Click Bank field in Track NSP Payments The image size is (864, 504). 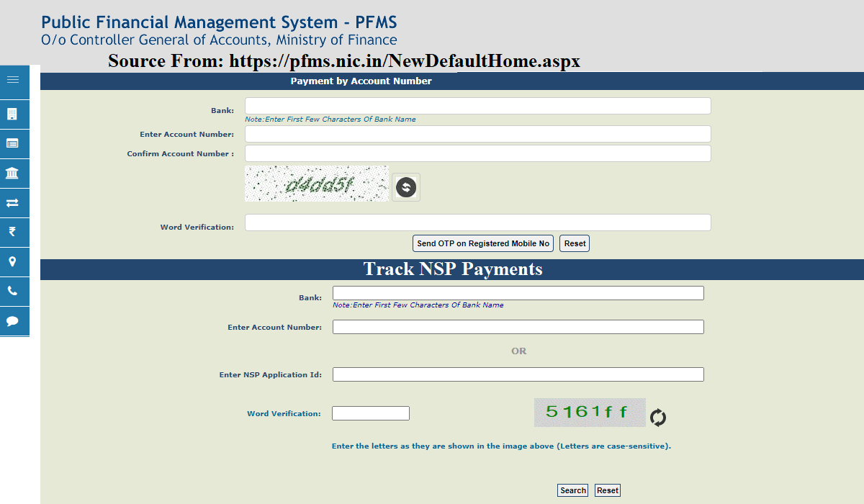518,293
